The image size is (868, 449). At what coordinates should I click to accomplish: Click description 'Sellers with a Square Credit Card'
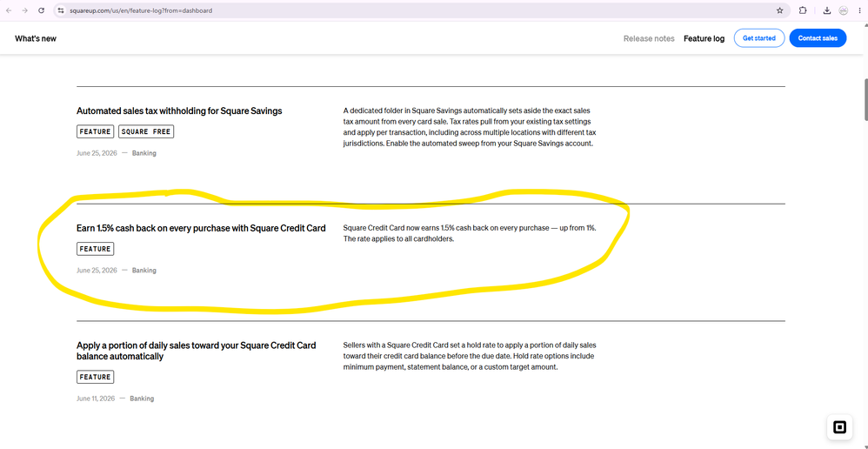click(470, 356)
